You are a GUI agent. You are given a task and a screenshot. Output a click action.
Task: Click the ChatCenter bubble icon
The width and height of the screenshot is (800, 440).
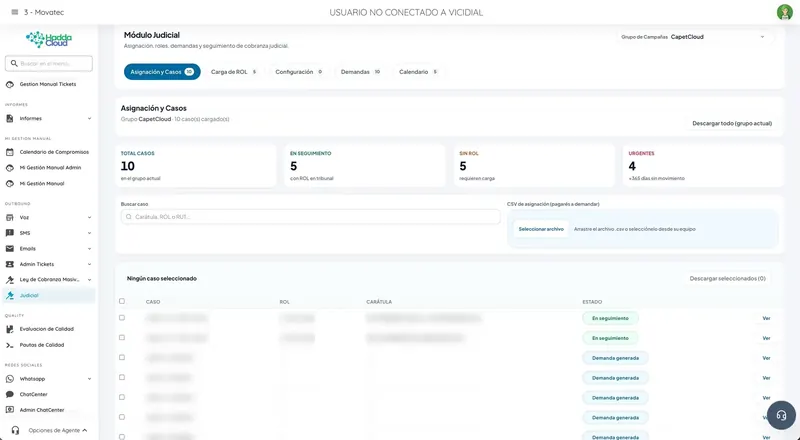point(10,395)
